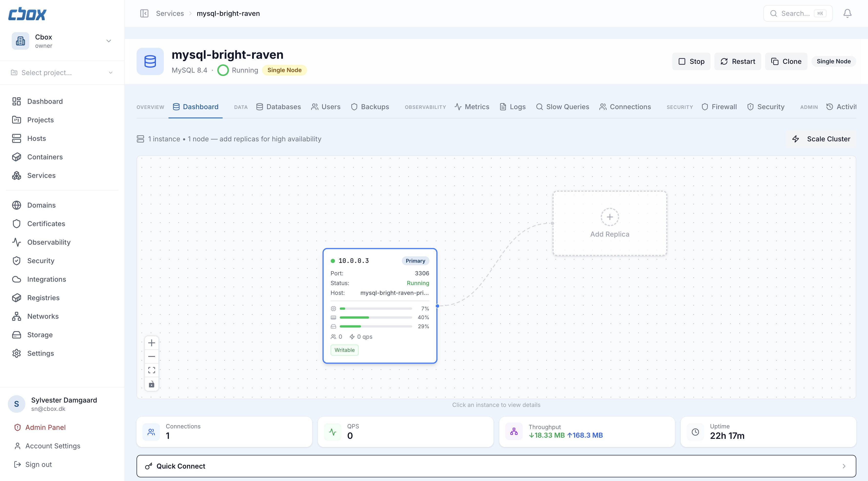Fit cluster view to screen
This screenshot has width=868, height=481.
pyautogui.click(x=152, y=370)
